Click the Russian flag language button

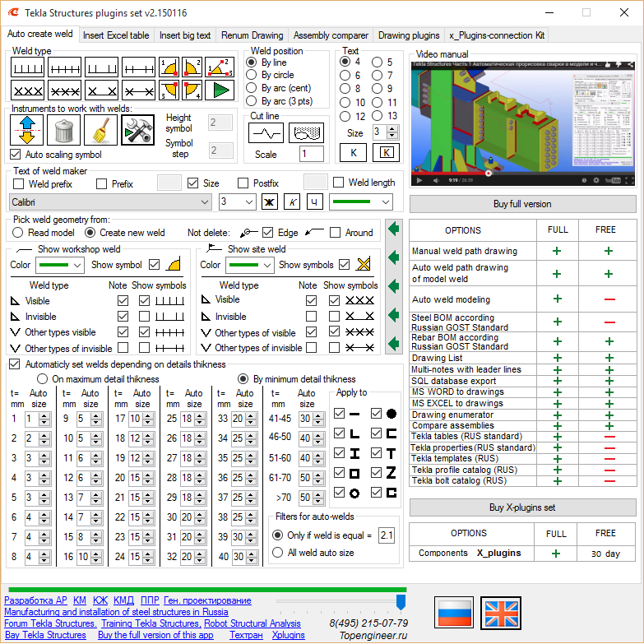454,614
